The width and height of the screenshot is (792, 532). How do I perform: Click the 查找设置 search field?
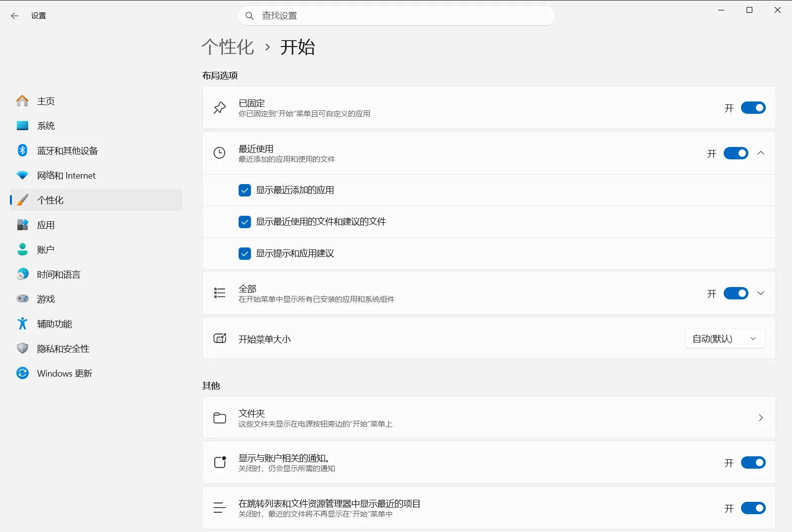point(396,16)
